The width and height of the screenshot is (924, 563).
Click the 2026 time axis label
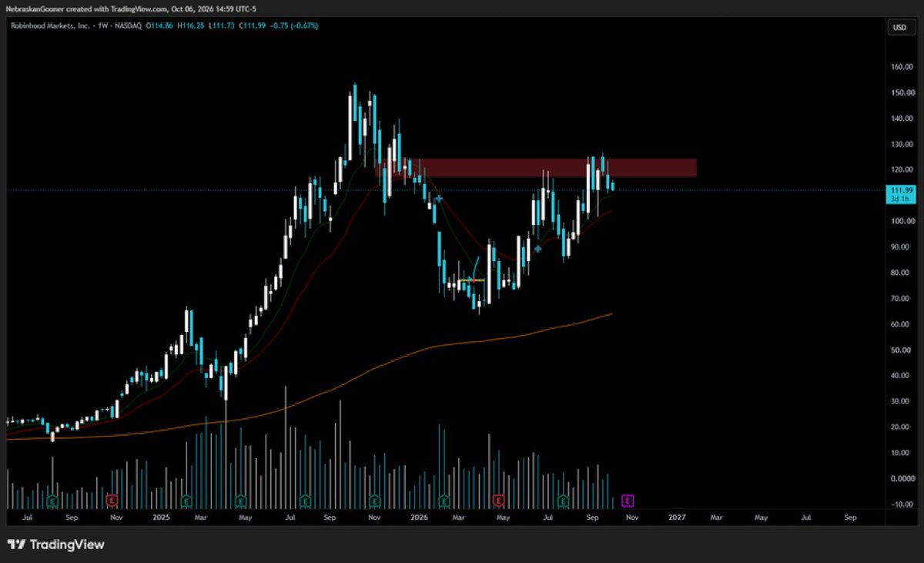(x=419, y=518)
